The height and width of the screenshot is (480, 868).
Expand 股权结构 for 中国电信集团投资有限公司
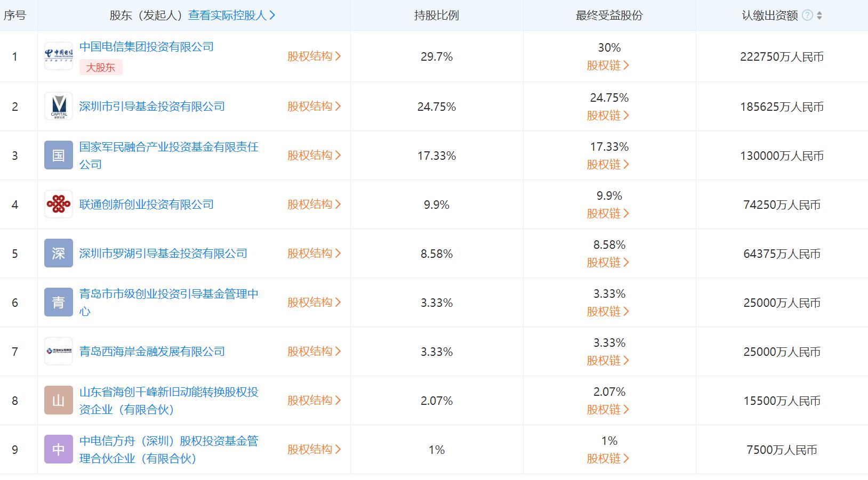pyautogui.click(x=314, y=56)
